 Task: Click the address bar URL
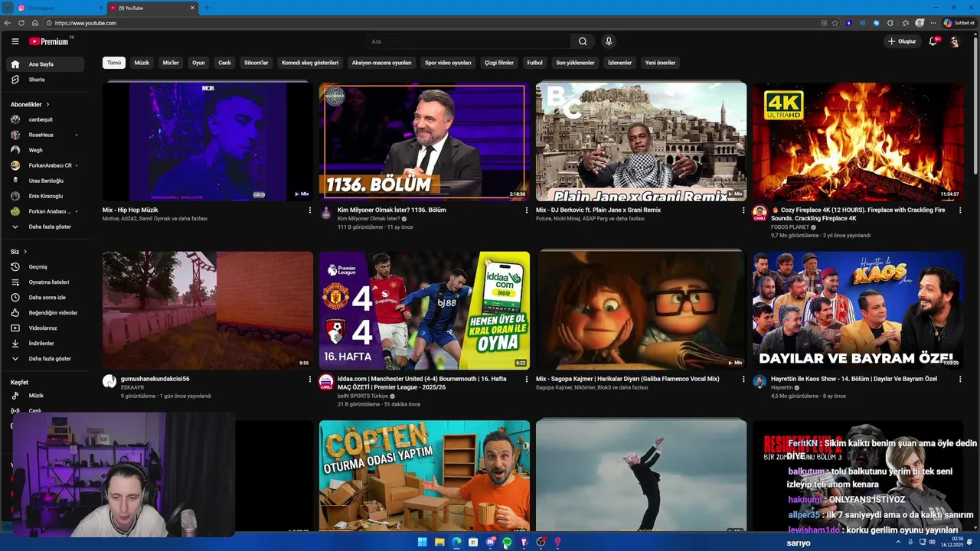(x=86, y=23)
